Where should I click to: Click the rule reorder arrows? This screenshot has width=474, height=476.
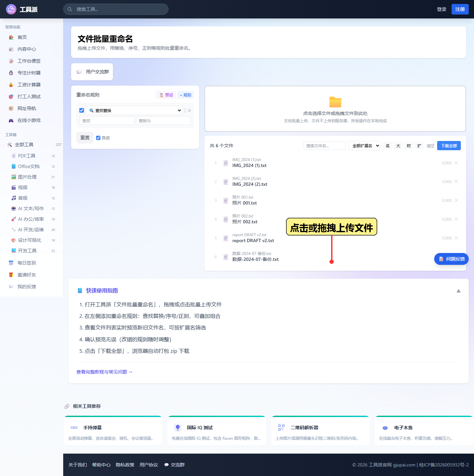(x=185, y=110)
